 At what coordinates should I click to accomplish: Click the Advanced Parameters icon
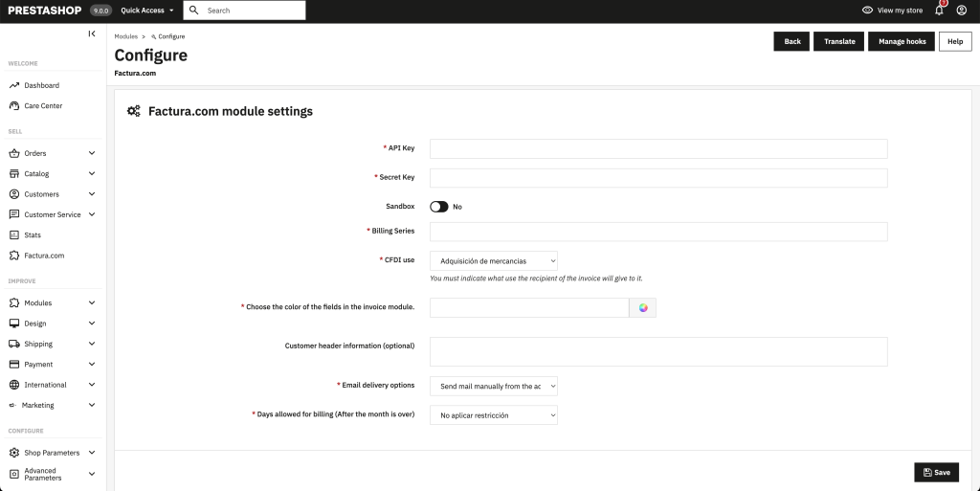(13, 474)
